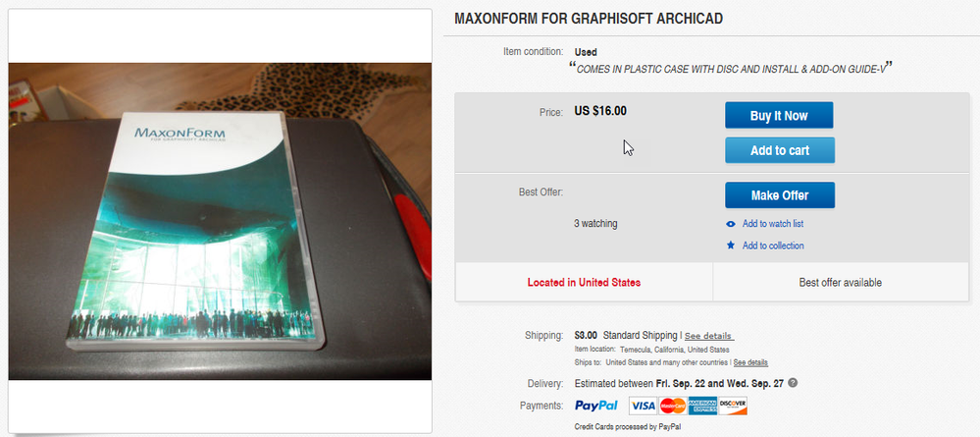Click the eye icon for watch list
This screenshot has height=437, width=980.
[731, 224]
